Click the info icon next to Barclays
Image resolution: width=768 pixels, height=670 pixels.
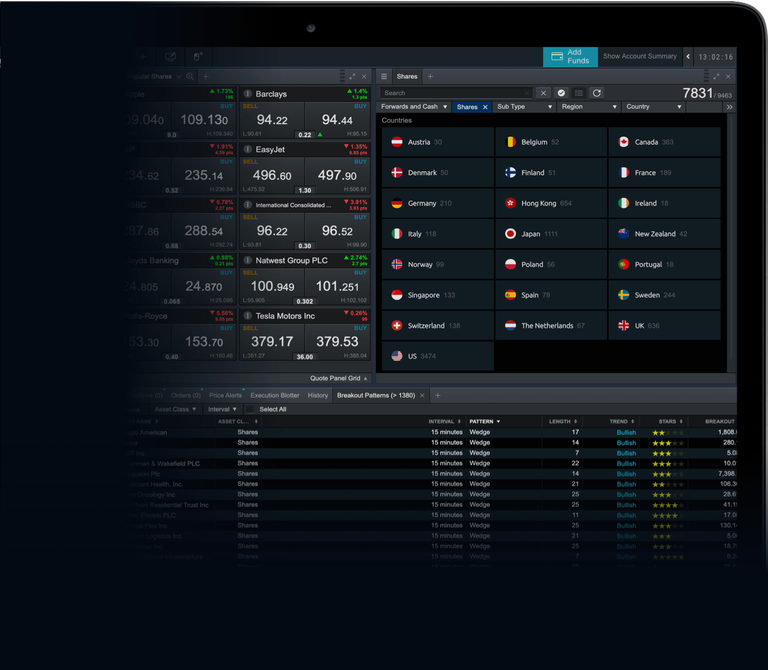247,94
